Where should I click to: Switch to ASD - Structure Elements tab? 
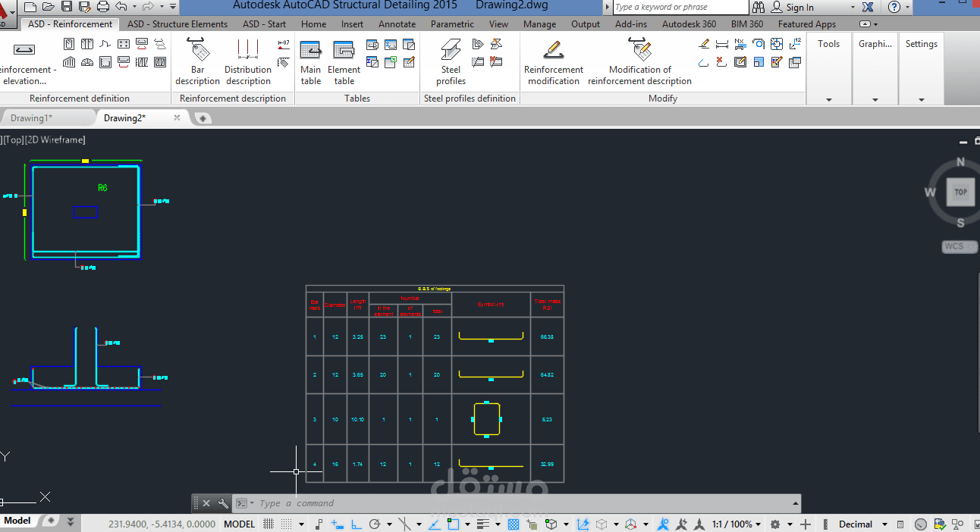click(177, 24)
